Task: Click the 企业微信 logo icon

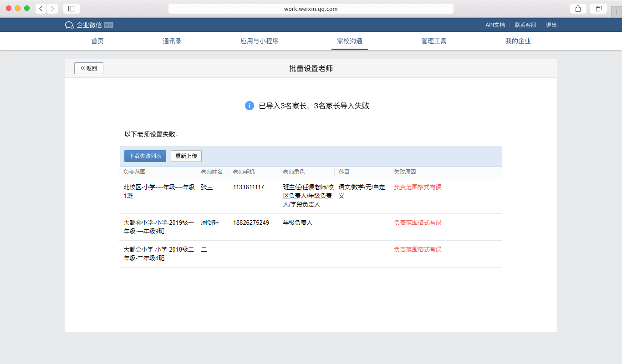Action: point(69,25)
